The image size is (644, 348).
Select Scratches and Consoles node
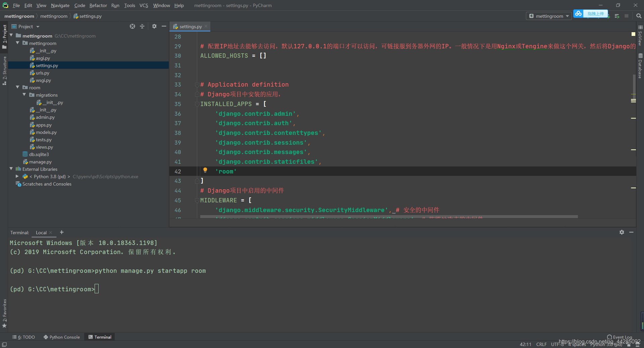point(47,184)
